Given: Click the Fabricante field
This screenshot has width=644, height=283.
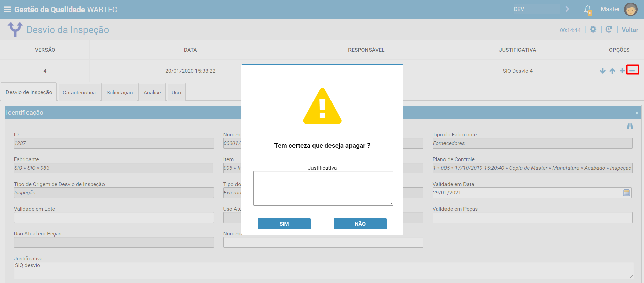Looking at the screenshot, I should 113,168.
